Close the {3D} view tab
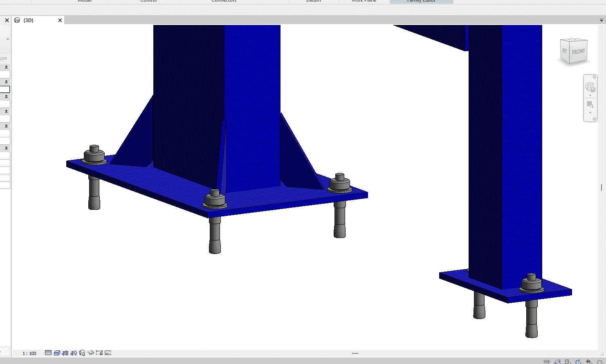Viewport: 606px width, 364px height. 60,20
